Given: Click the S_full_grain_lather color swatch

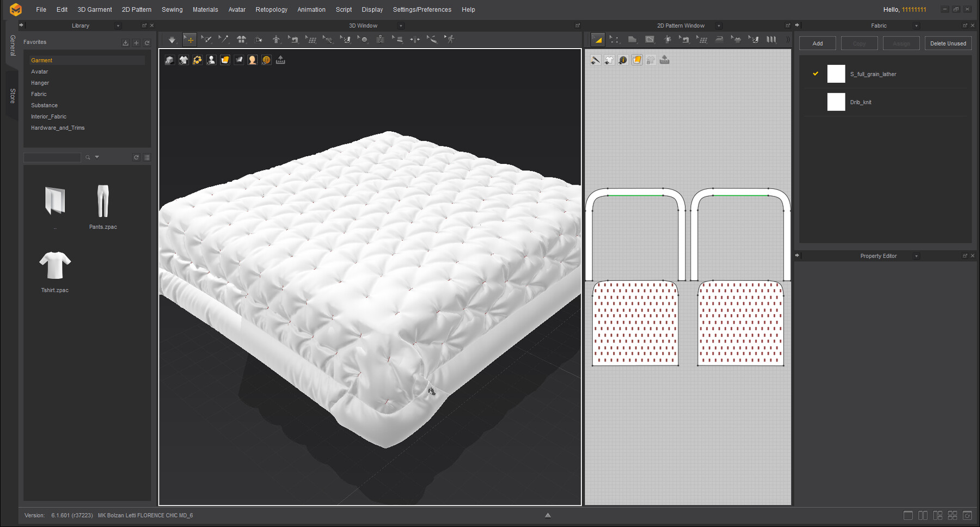Looking at the screenshot, I should click(x=836, y=74).
